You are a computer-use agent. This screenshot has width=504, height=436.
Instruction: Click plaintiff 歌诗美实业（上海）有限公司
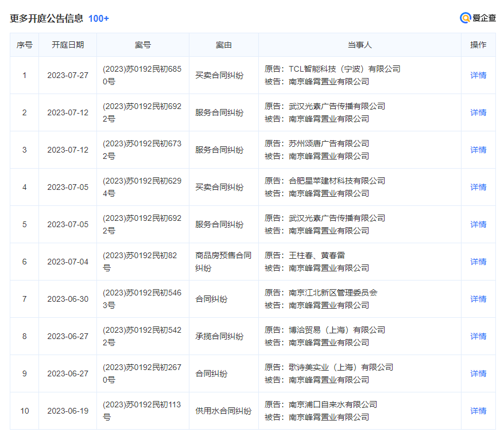341,367
